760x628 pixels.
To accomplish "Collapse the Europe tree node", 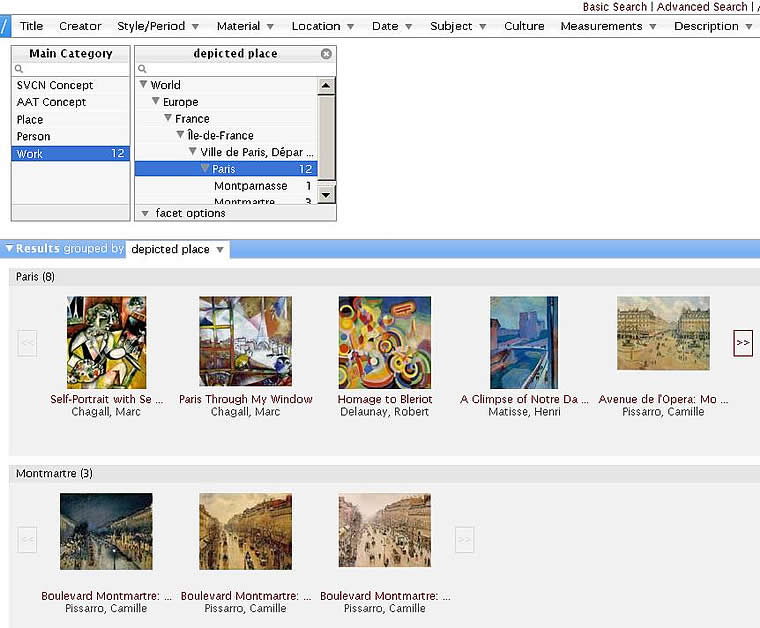I will [x=156, y=101].
